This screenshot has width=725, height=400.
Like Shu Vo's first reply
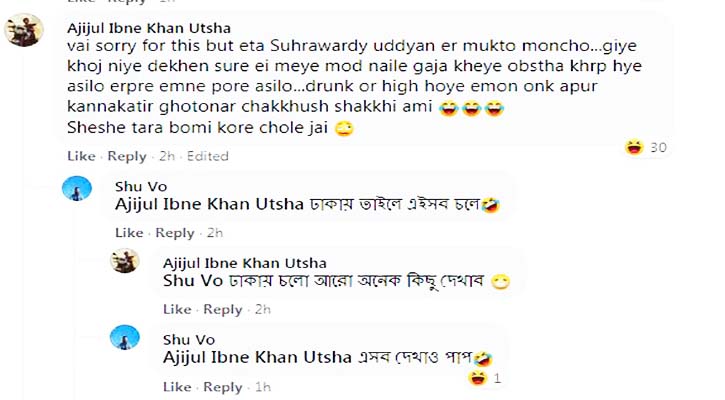129,233
